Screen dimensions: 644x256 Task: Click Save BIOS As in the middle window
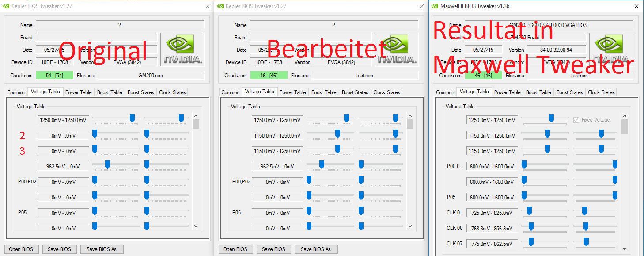click(x=316, y=249)
